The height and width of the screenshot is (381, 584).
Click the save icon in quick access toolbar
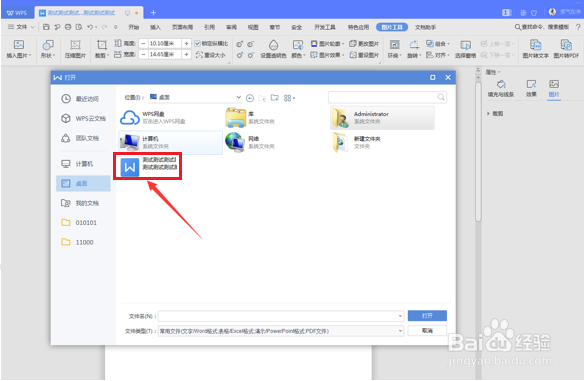46,27
